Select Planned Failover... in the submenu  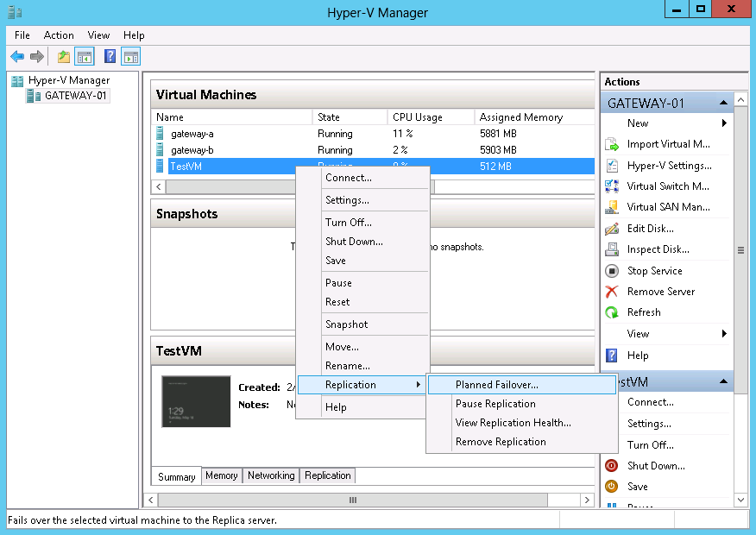[521, 385]
